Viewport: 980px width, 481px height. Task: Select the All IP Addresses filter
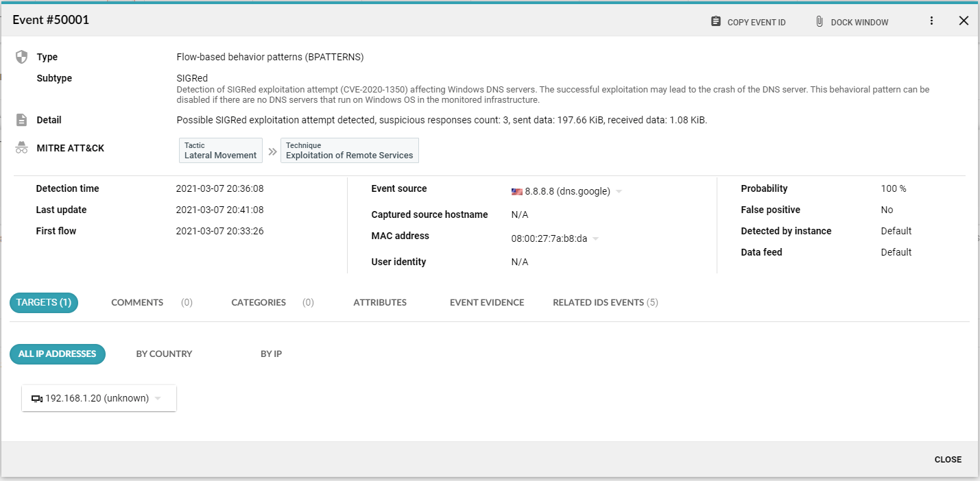coord(58,354)
